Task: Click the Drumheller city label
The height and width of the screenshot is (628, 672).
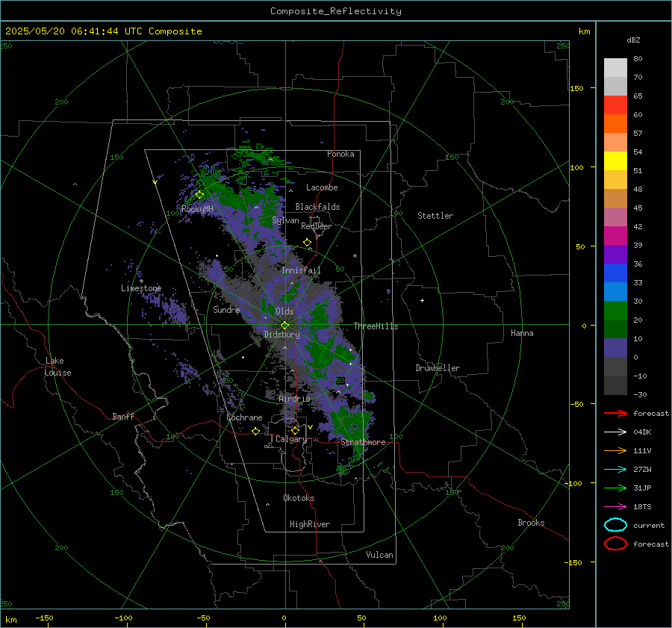Action: pos(438,368)
